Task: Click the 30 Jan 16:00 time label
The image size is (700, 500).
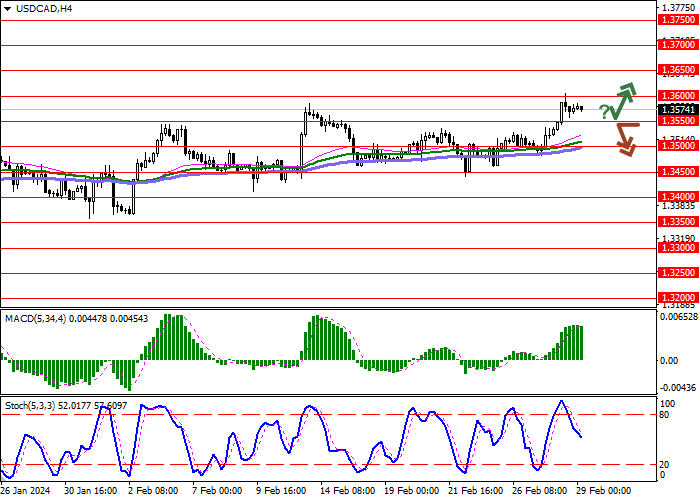Action: tap(91, 491)
